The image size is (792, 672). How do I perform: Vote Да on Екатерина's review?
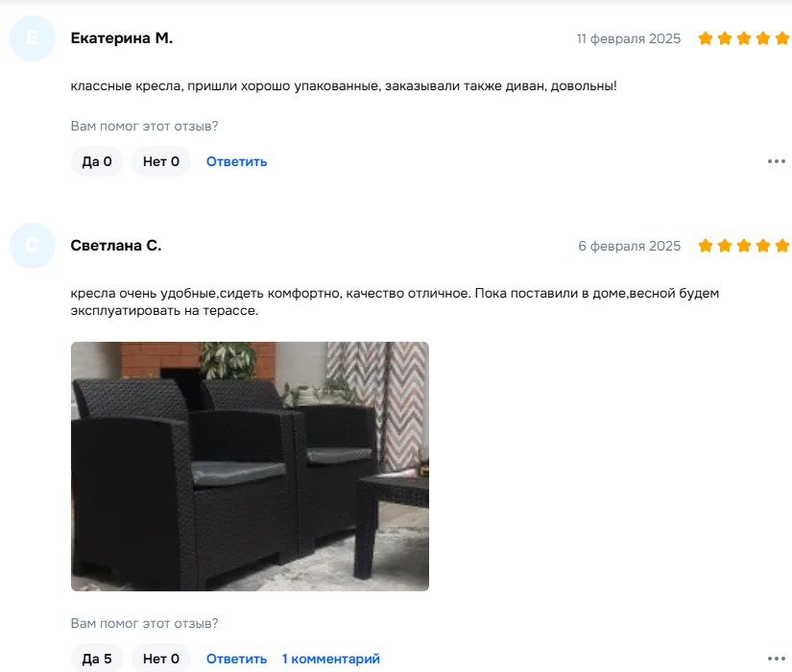97,161
